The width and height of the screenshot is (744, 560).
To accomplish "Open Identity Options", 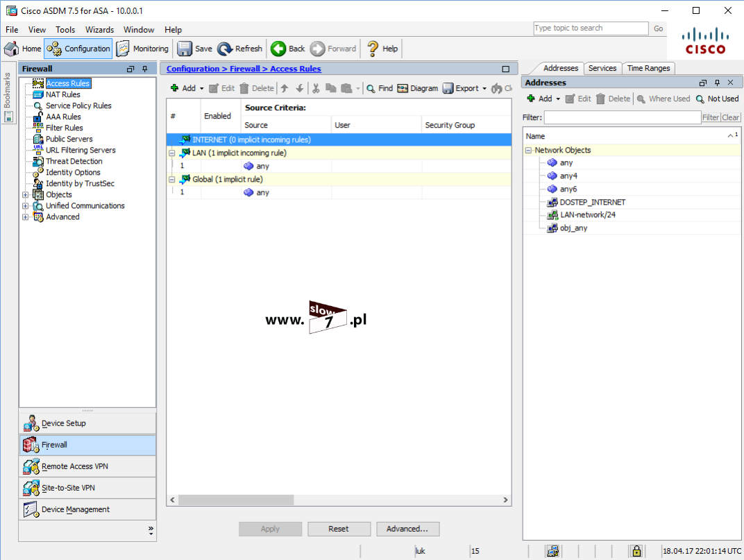I will point(73,172).
